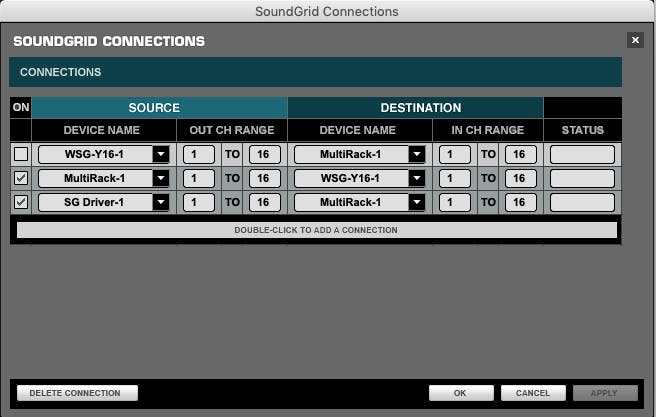Image resolution: width=656 pixels, height=417 pixels.
Task: Confirm with the OK button
Action: [x=461, y=393]
